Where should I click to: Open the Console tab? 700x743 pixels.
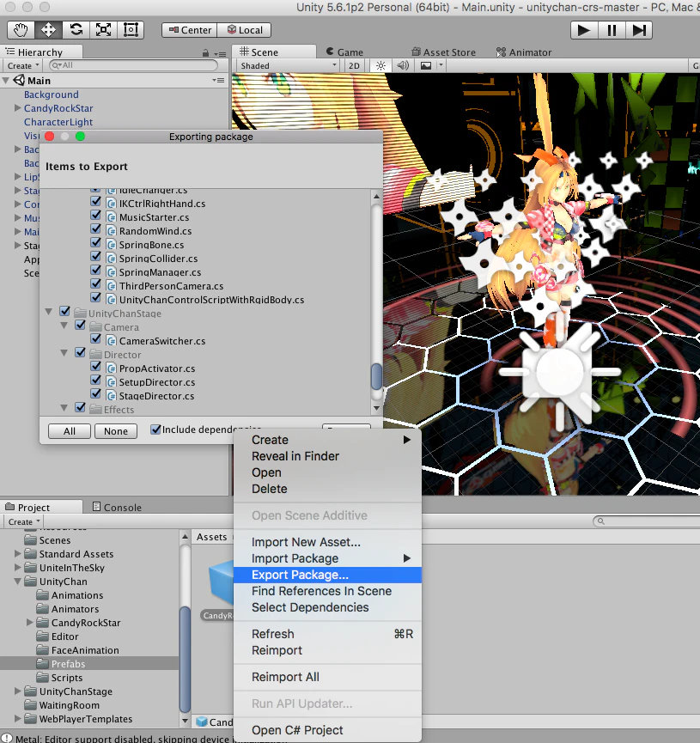[x=117, y=508]
